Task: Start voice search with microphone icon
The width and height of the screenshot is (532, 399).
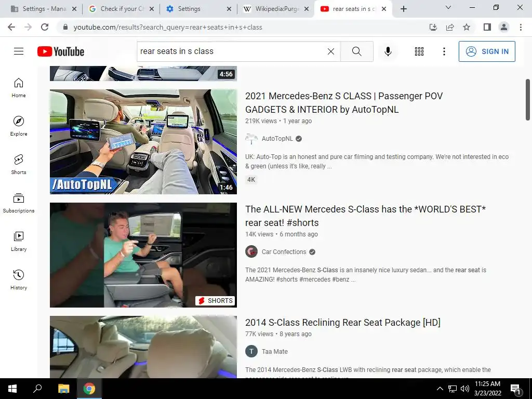Action: click(x=388, y=51)
